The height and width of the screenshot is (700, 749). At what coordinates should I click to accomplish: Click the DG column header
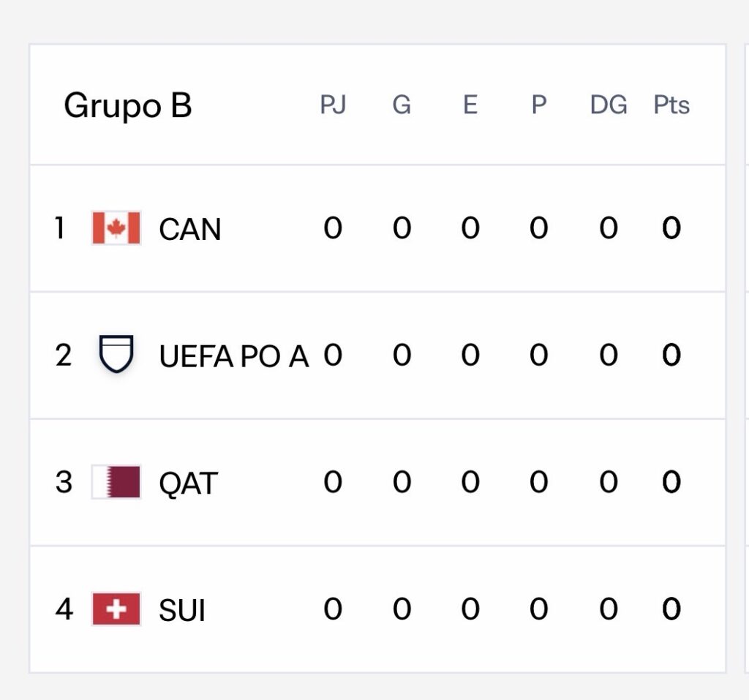pos(609,105)
